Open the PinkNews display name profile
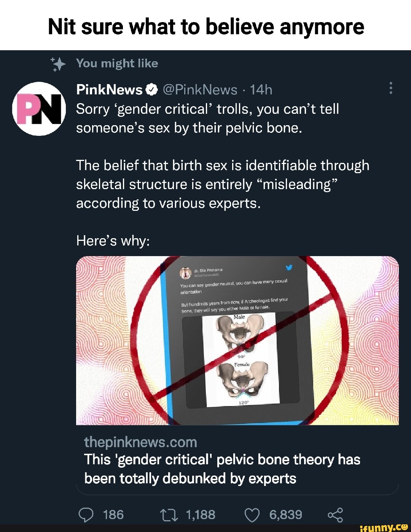 click(x=109, y=90)
